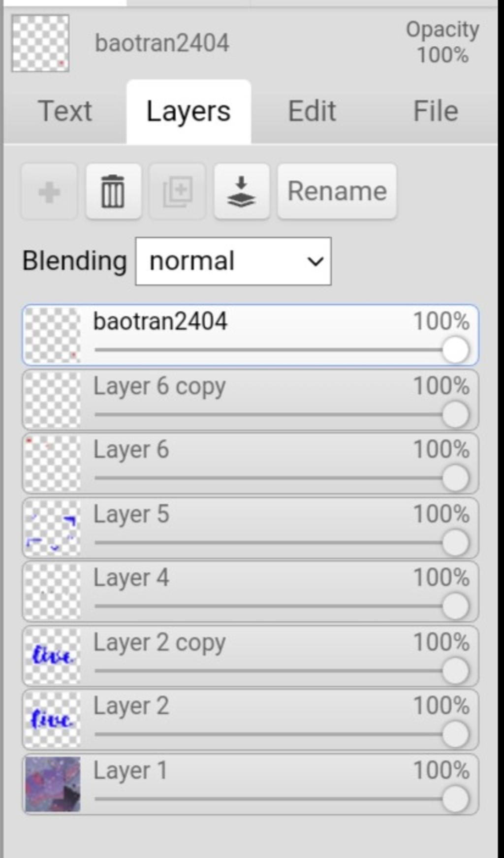The width and height of the screenshot is (504, 858).
Task: Click the Layers tab
Action: tap(189, 111)
